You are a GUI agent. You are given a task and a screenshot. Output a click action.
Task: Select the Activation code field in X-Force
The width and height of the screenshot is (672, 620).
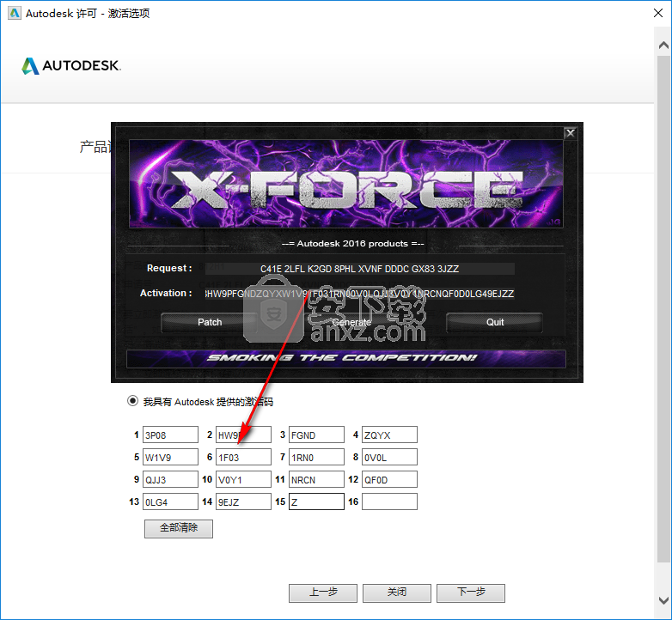(359, 294)
